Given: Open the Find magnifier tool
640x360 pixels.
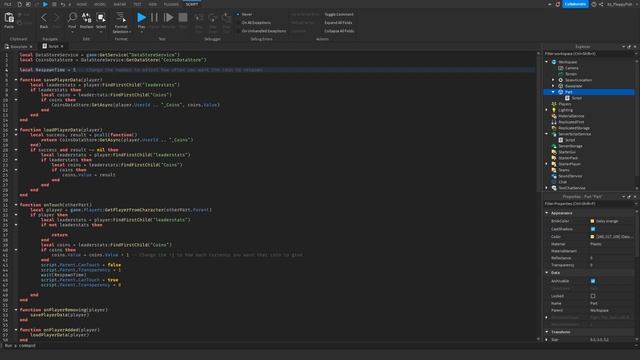Looking at the screenshot, I should (x=72, y=17).
